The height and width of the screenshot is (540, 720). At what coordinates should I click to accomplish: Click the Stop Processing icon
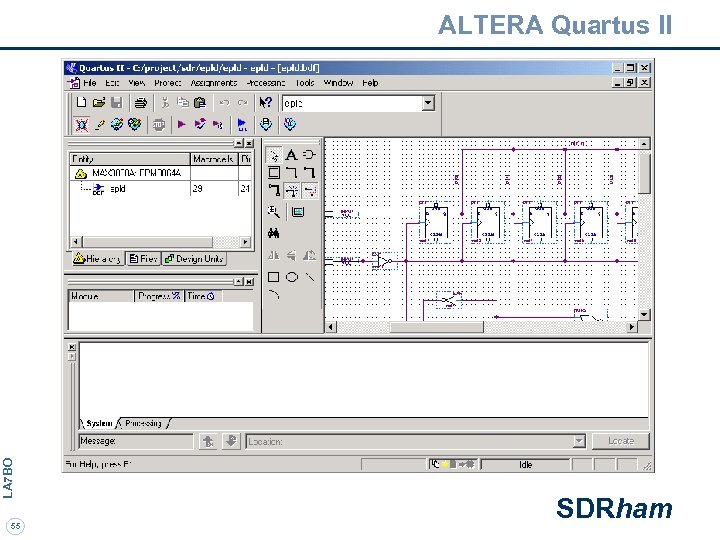coord(158,124)
